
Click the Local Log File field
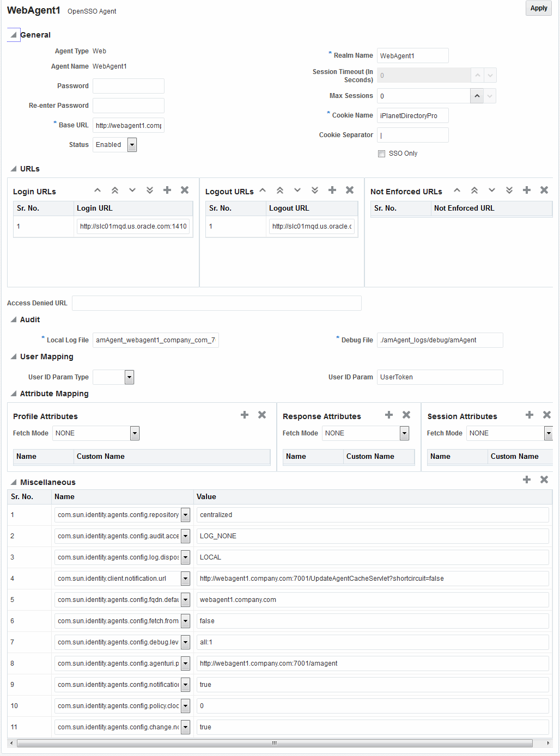(x=156, y=340)
